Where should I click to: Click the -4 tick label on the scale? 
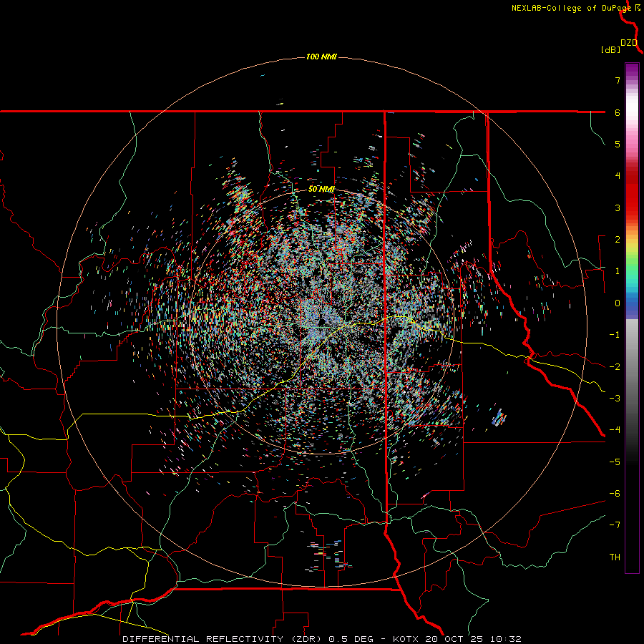click(615, 430)
